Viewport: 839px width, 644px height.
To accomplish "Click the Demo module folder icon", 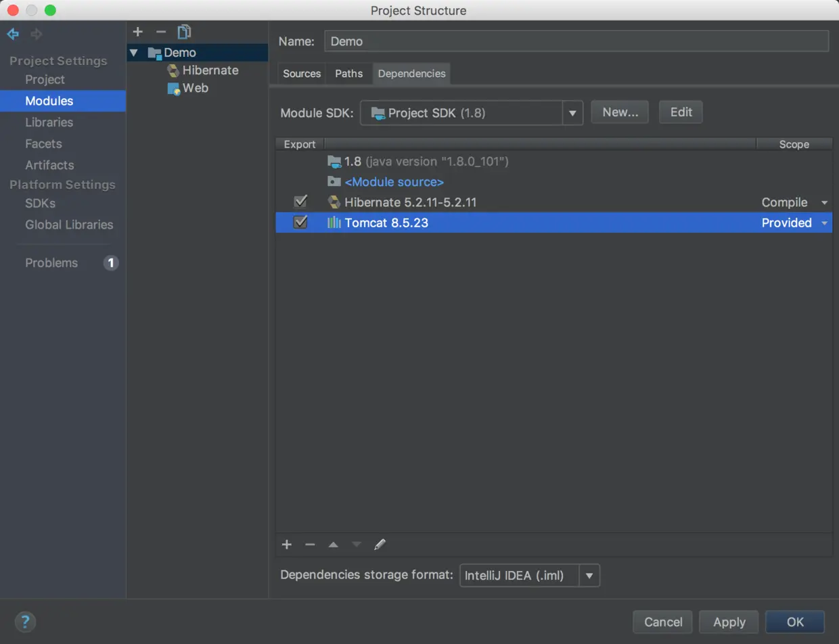I will click(154, 53).
